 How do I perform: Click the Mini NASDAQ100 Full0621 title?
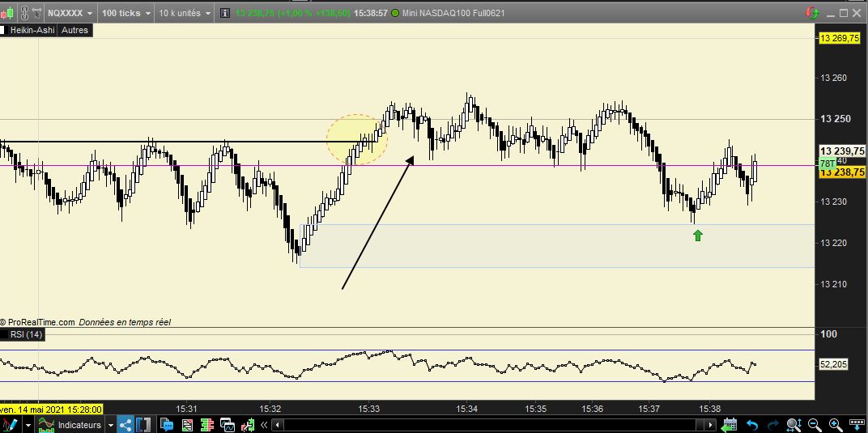tap(453, 13)
